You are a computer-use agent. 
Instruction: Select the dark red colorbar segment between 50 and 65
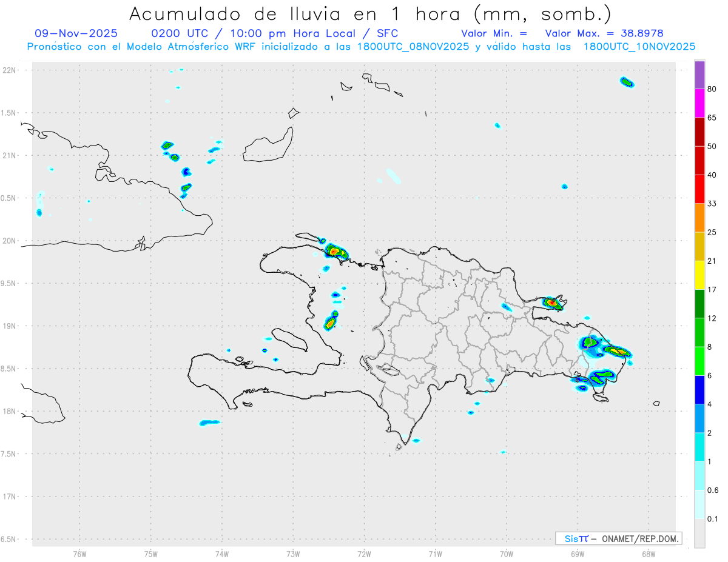(699, 132)
